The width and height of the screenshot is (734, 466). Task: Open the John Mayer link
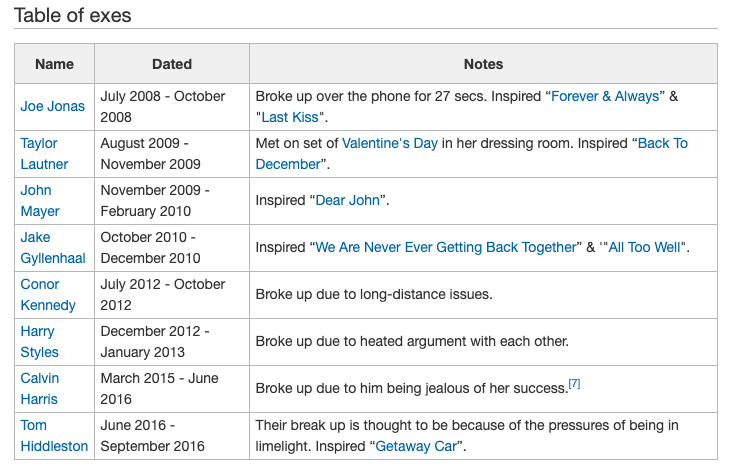point(40,200)
